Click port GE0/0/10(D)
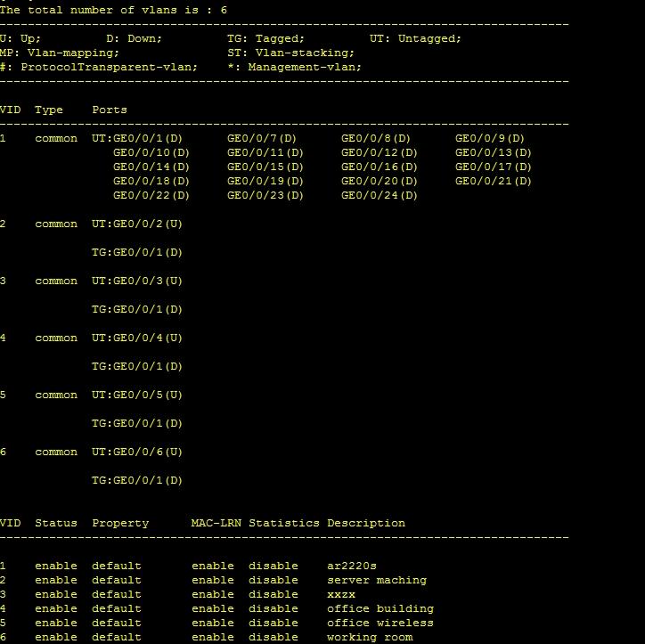The image size is (645, 644). point(151,152)
